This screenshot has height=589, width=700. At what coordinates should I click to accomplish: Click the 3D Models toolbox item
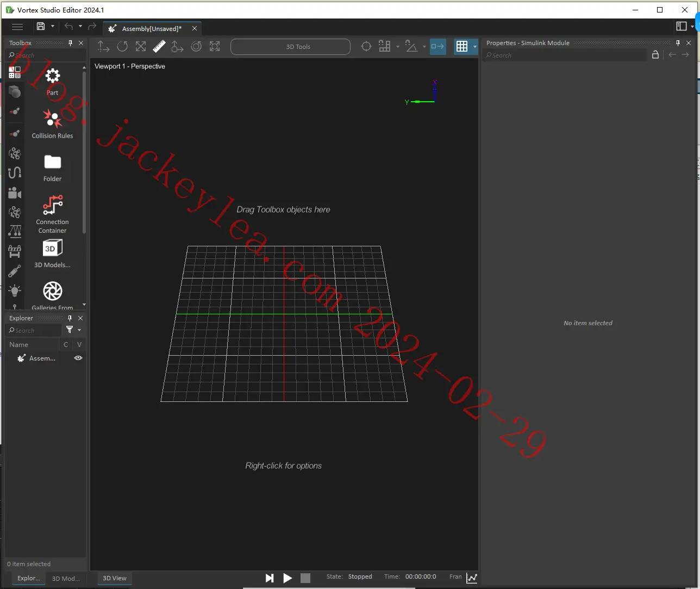pos(52,254)
